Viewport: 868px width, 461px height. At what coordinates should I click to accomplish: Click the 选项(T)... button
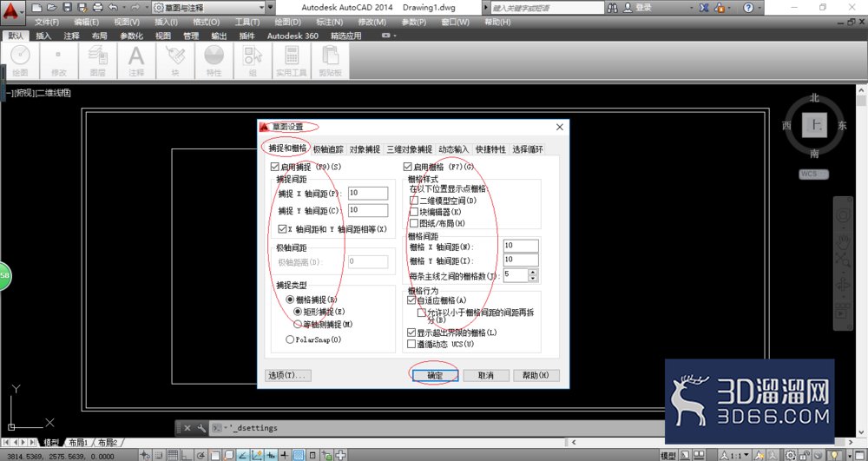point(288,375)
